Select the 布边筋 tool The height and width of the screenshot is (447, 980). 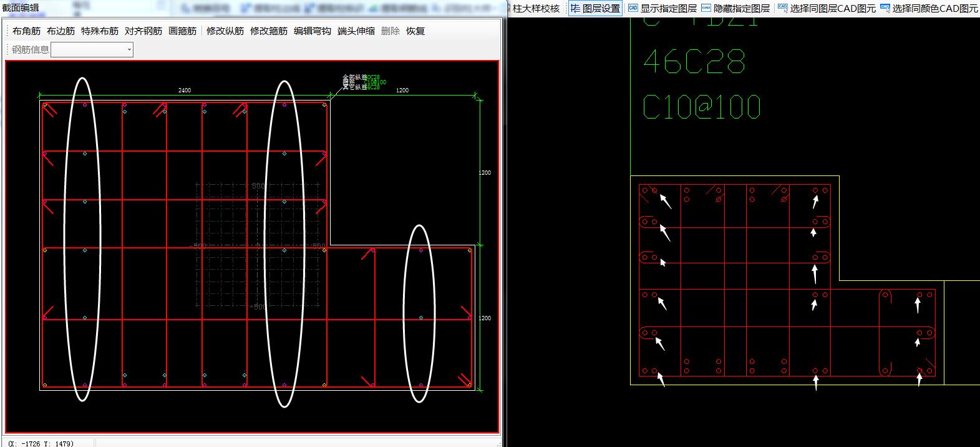pos(61,31)
